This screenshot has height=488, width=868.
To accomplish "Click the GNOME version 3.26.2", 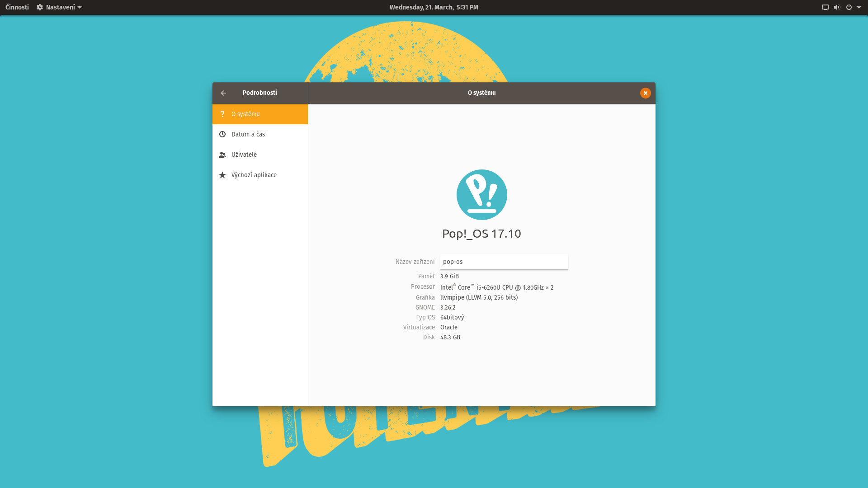I will point(448,307).
